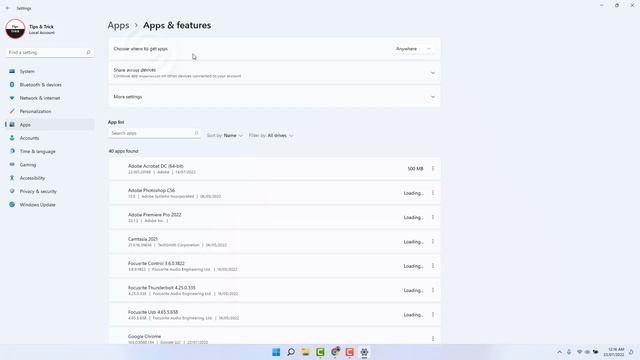Click the Tips & Trick profile avatar
The width and height of the screenshot is (640, 360).
tap(15, 29)
